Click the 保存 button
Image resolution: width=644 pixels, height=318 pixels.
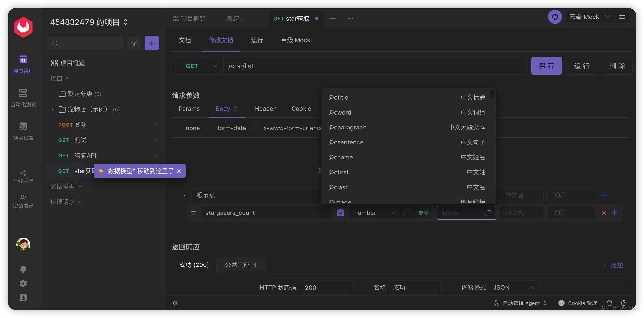click(546, 66)
